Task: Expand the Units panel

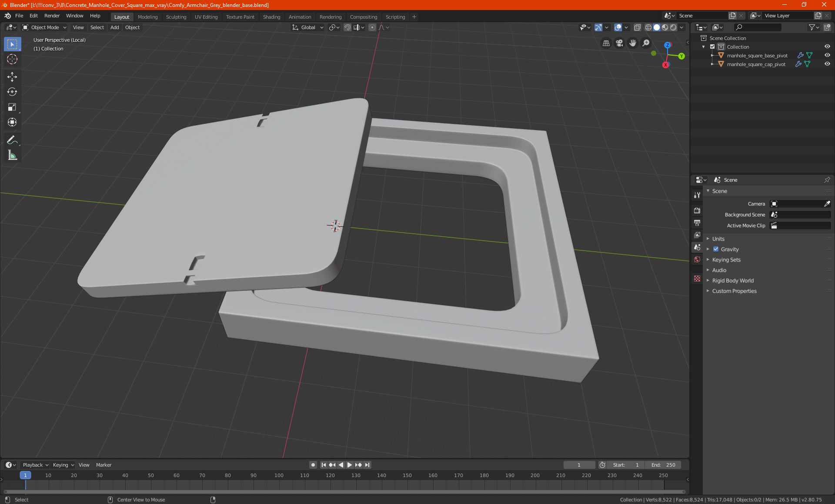Action: point(718,239)
